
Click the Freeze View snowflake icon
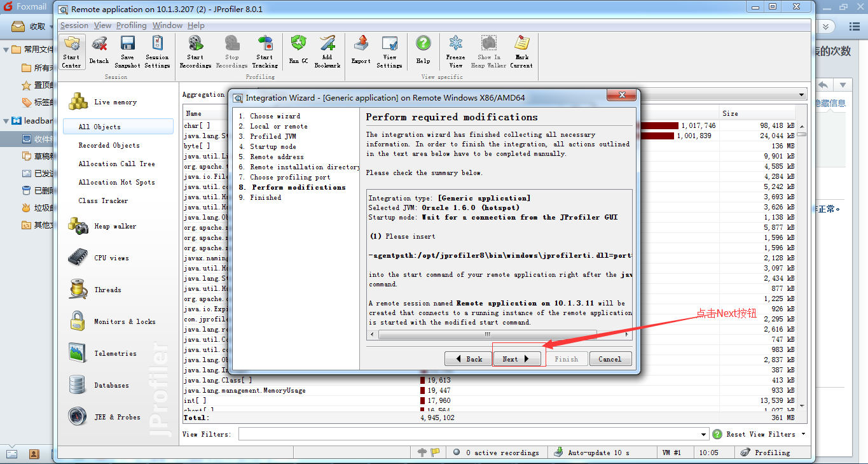coord(455,51)
